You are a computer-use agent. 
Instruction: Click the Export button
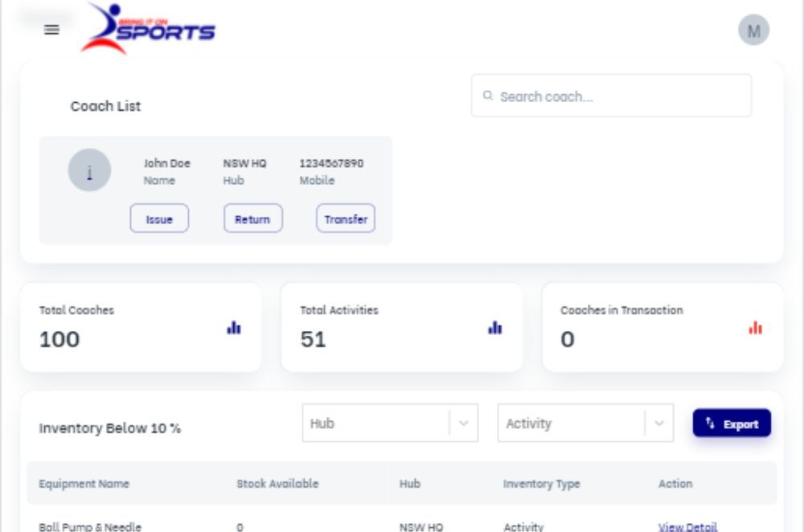pyautogui.click(x=732, y=424)
